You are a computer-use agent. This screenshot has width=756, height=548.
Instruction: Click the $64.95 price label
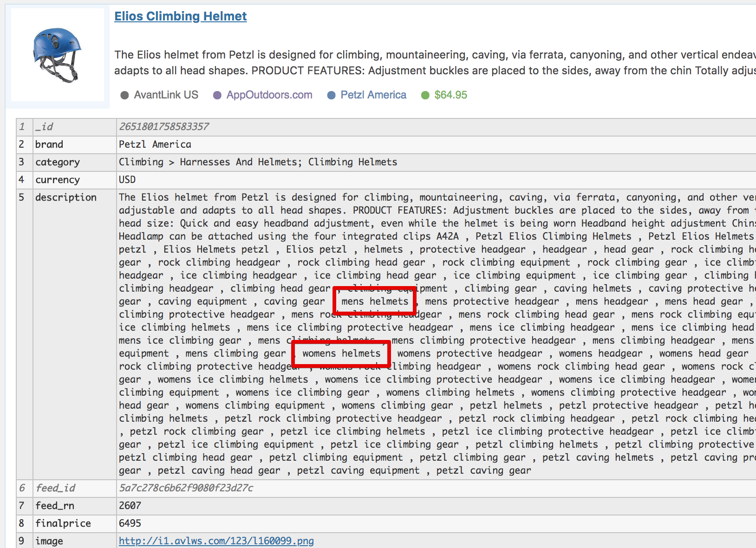click(x=450, y=95)
